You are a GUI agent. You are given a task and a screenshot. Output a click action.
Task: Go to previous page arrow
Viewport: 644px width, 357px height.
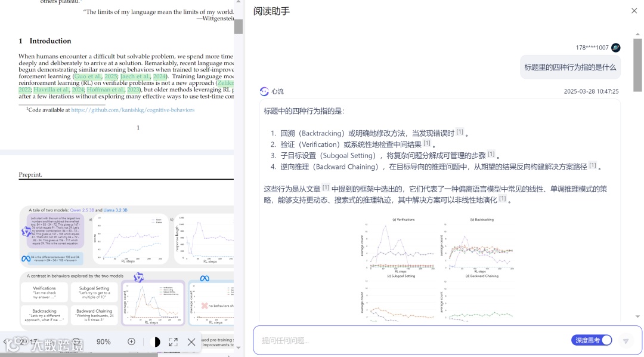pyautogui.click(x=5, y=341)
